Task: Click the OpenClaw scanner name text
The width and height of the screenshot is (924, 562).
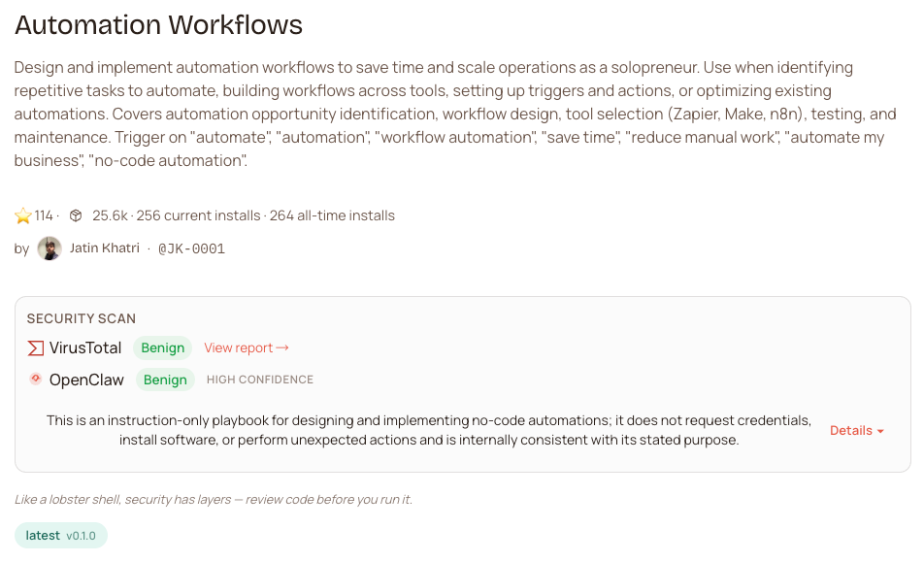Action: click(86, 380)
